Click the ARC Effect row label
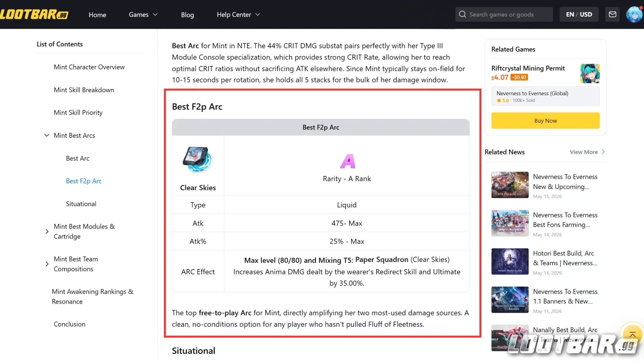Screen dimensions: 644x362 click(x=198, y=272)
